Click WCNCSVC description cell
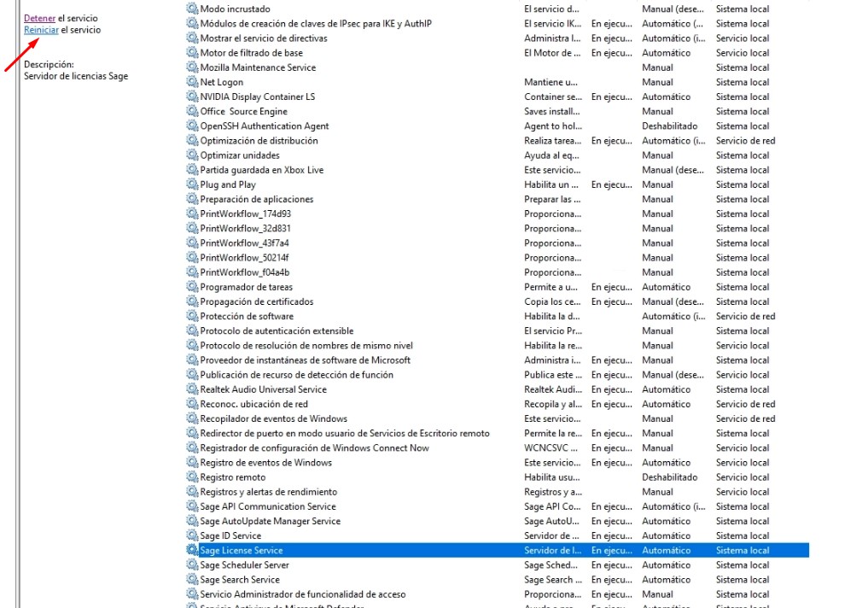 pyautogui.click(x=551, y=448)
